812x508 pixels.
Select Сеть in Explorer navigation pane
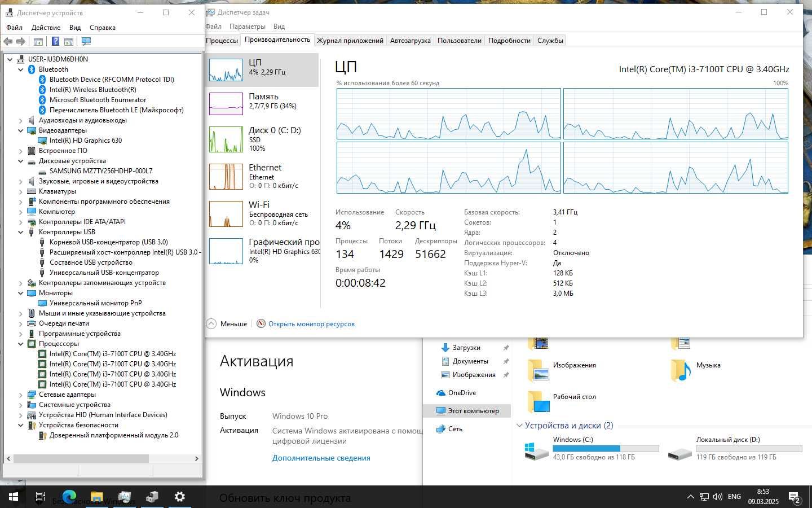[455, 429]
